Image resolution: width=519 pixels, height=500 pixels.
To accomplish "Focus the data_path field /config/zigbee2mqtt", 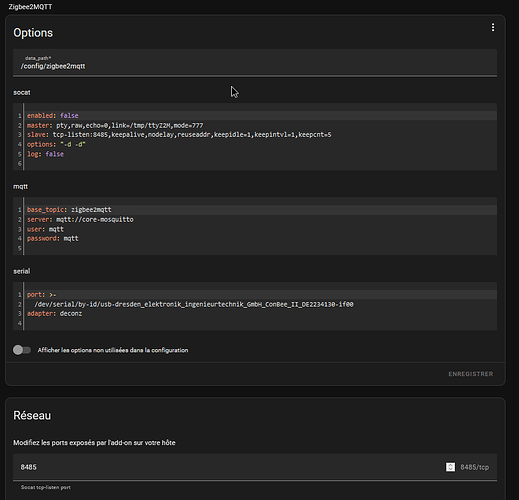I will point(255,62).
